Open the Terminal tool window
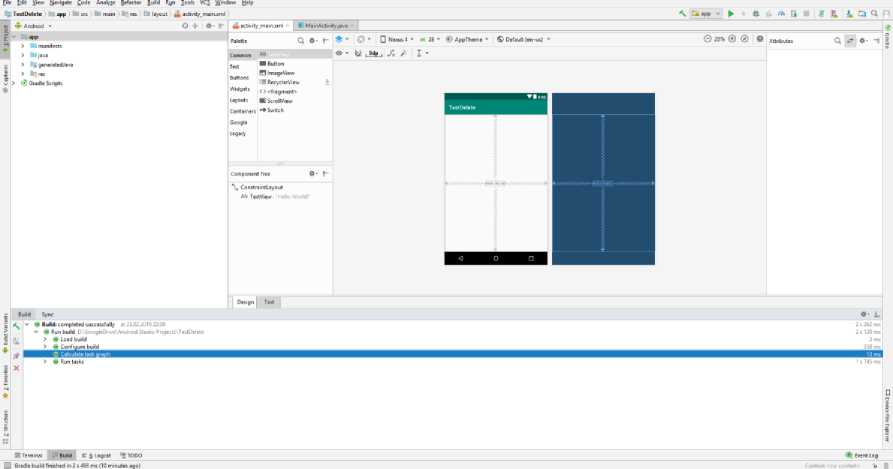 click(28, 455)
